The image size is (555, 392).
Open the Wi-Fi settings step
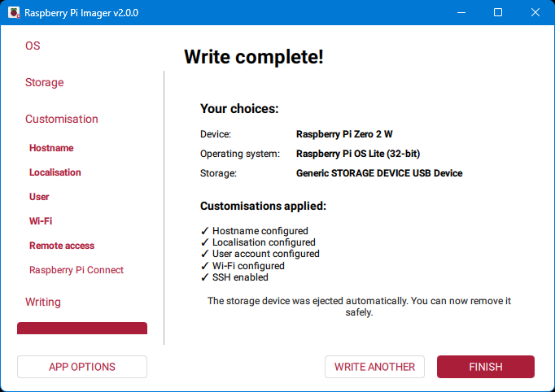click(x=41, y=221)
